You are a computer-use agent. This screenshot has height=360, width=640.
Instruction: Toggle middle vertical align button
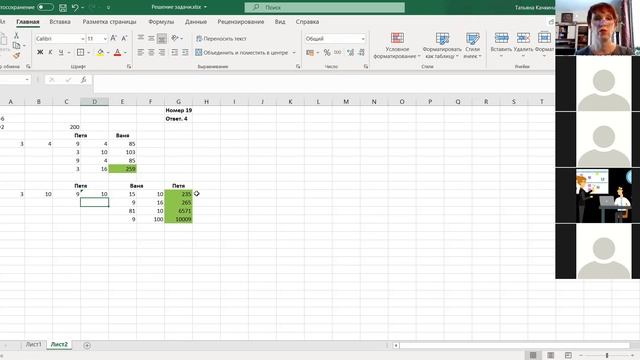point(151,38)
